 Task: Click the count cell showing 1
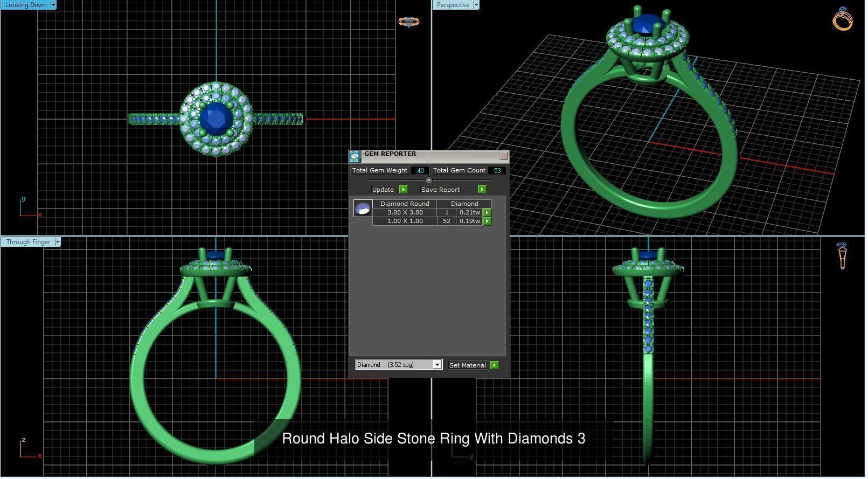(x=447, y=213)
